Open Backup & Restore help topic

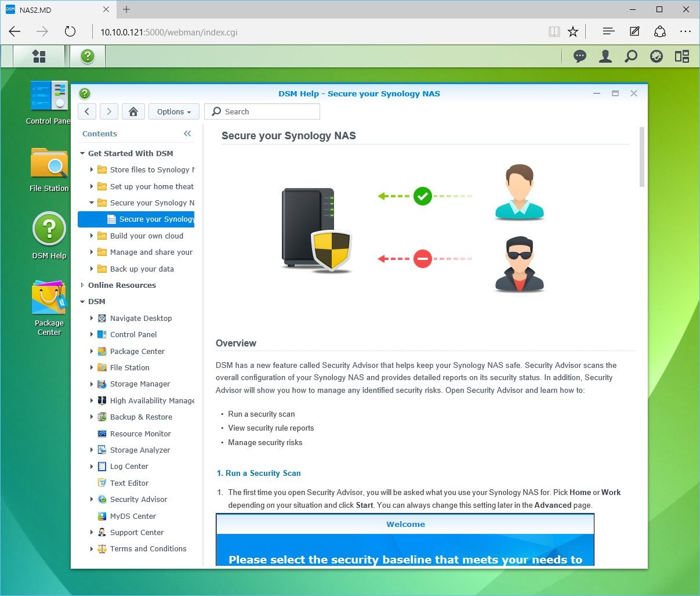[141, 417]
